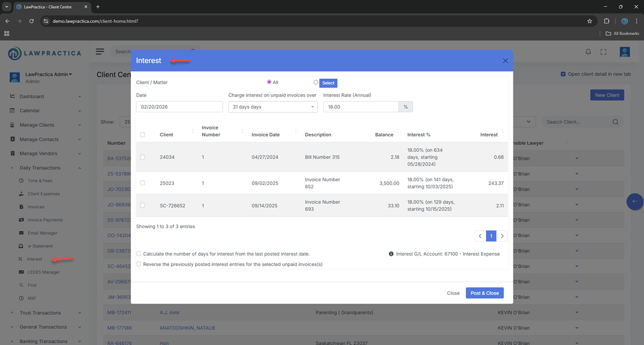The height and width of the screenshot is (345, 644).
Task: Close the Interest dialog with X
Action: coord(505,61)
